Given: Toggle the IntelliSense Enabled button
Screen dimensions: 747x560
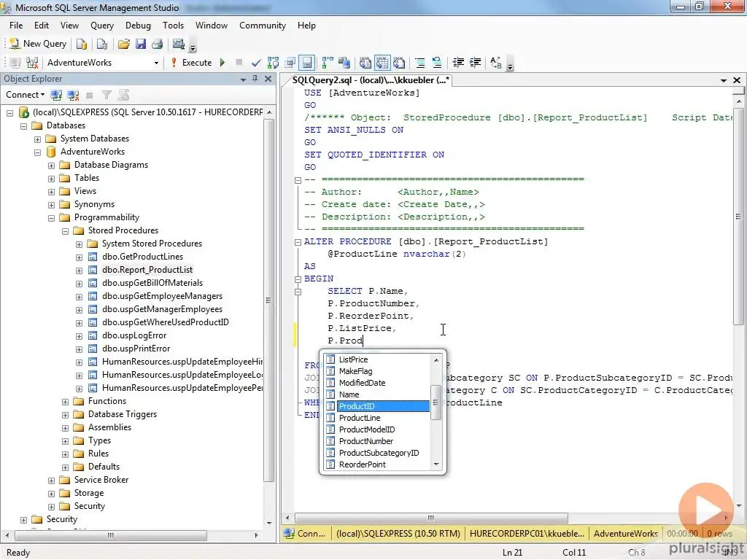Looking at the screenshot, I should coord(307,63).
